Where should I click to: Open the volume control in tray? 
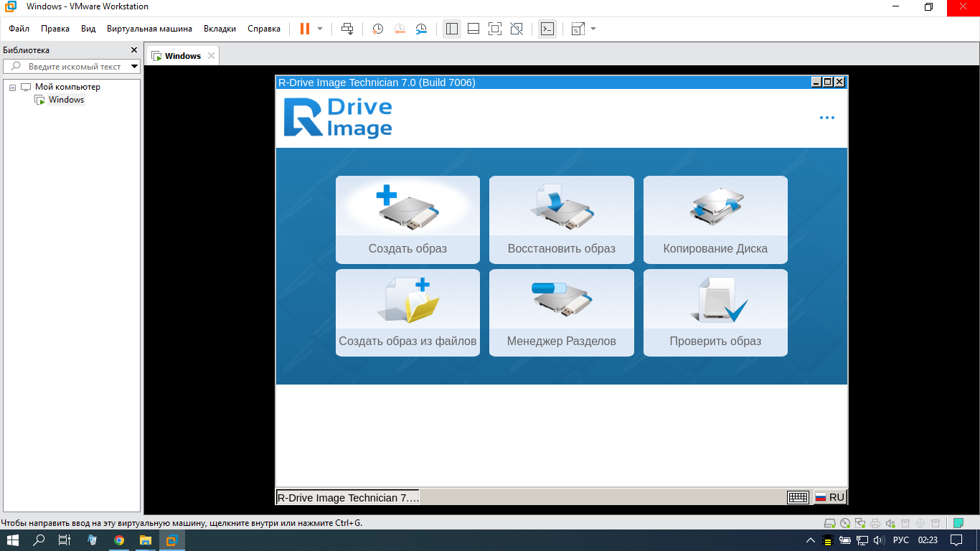click(880, 540)
